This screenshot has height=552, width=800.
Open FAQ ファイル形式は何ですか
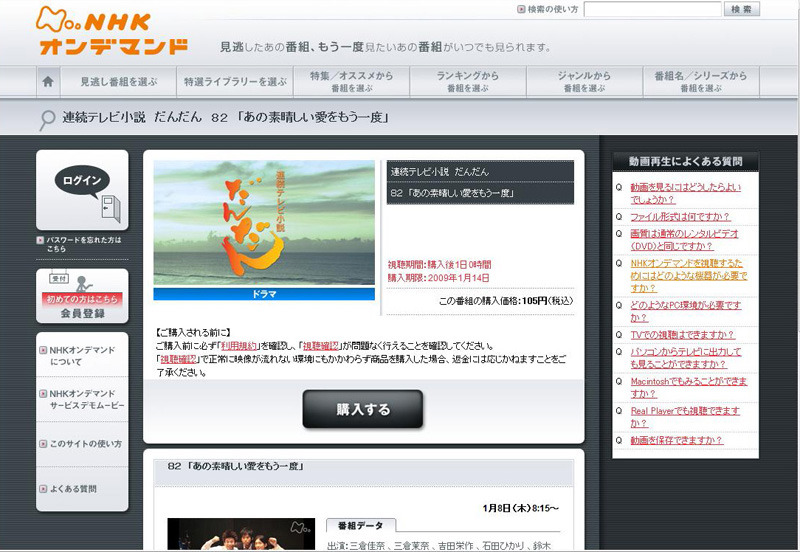[x=680, y=217]
